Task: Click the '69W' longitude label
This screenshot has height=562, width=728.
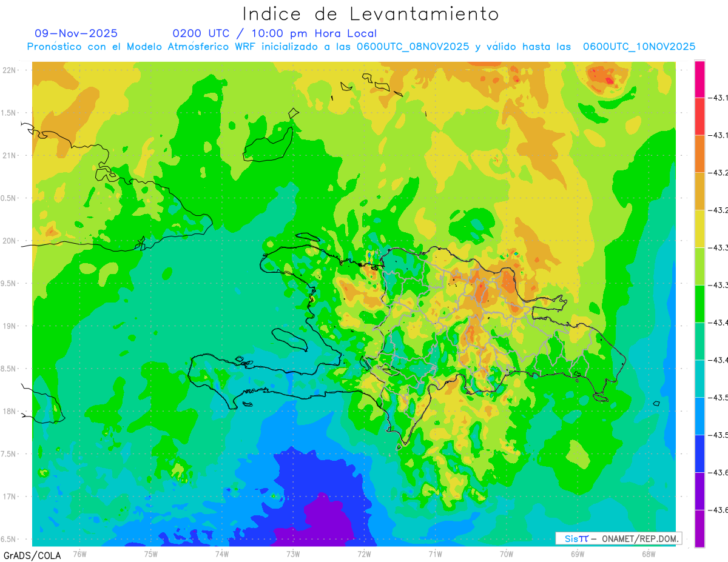Action: pos(578,554)
